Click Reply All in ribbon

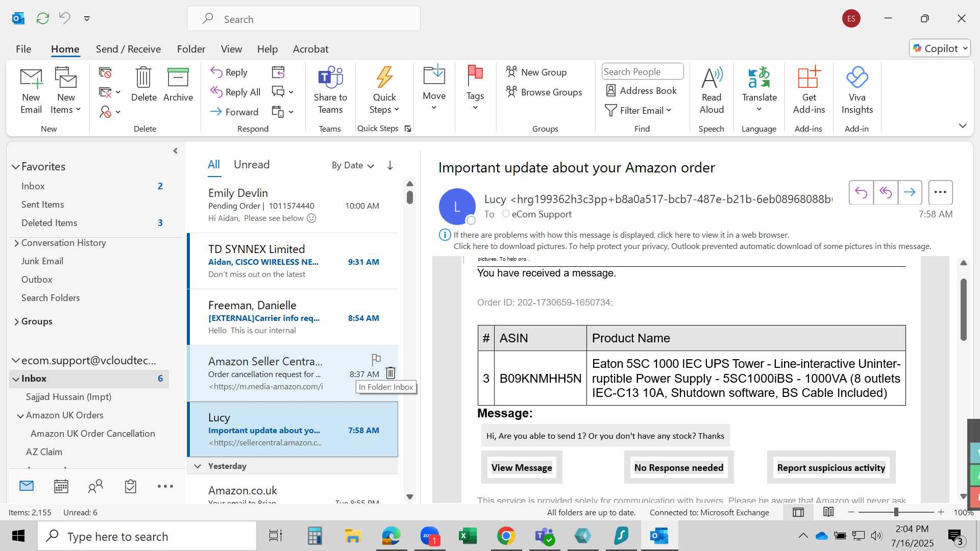[x=236, y=92]
